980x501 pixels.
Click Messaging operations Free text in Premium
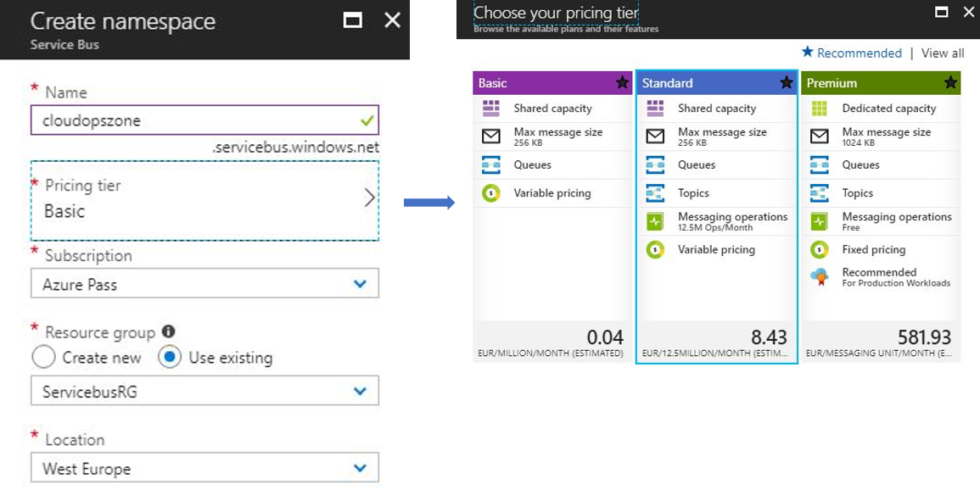[x=897, y=221]
